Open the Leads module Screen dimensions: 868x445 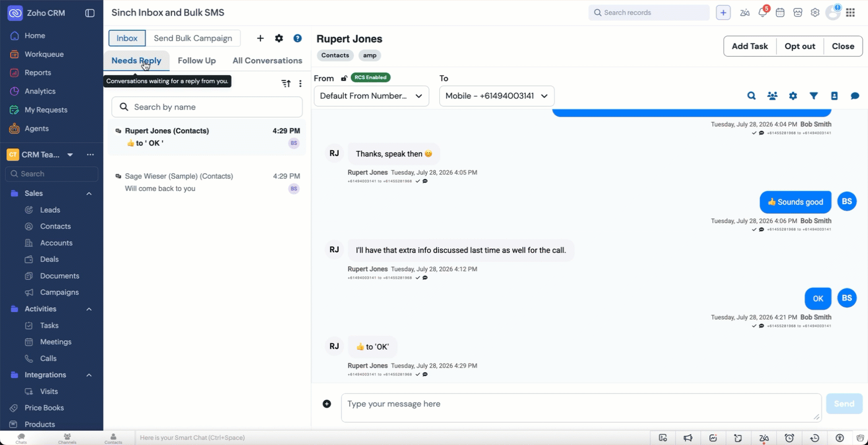(50, 210)
